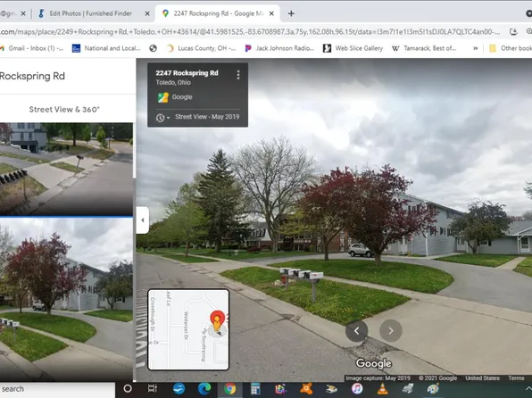The height and width of the screenshot is (398, 532).
Task: Click the mini map inset
Action: coord(188,329)
